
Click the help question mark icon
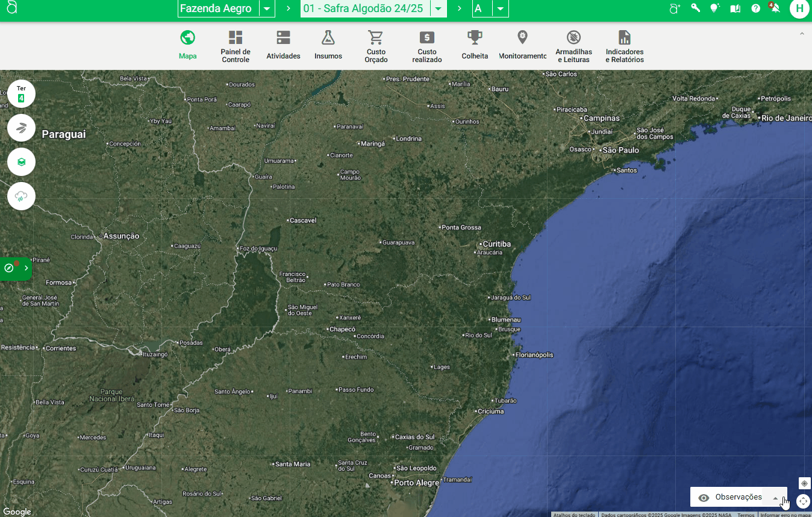755,8
